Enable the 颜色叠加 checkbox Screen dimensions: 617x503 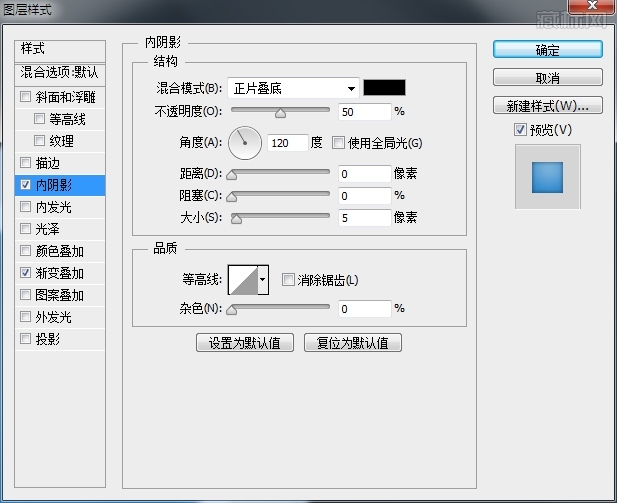tap(26, 251)
